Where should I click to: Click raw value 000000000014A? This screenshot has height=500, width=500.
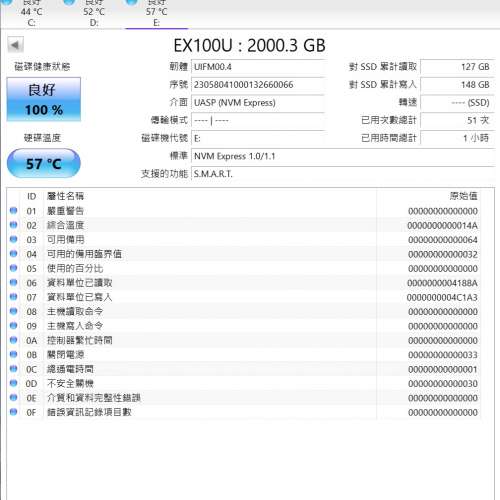[x=442, y=226]
